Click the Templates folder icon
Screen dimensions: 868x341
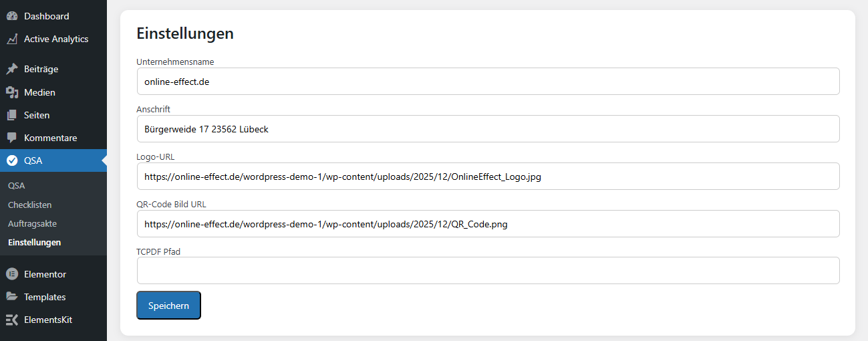pos(12,297)
